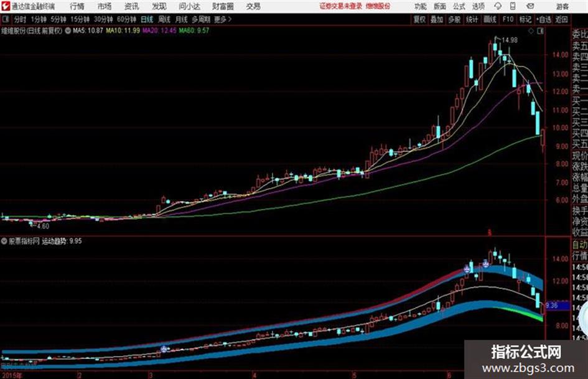Viewport: 588px width, 379px height.
Task: Open the headset customer service icon
Action: point(498,6)
